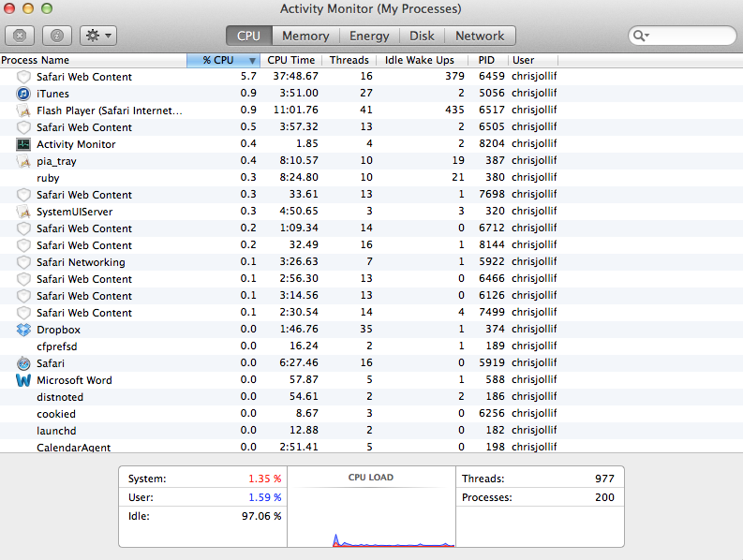Select the Disk tab
Viewport: 743px width, 560px height.
click(422, 36)
